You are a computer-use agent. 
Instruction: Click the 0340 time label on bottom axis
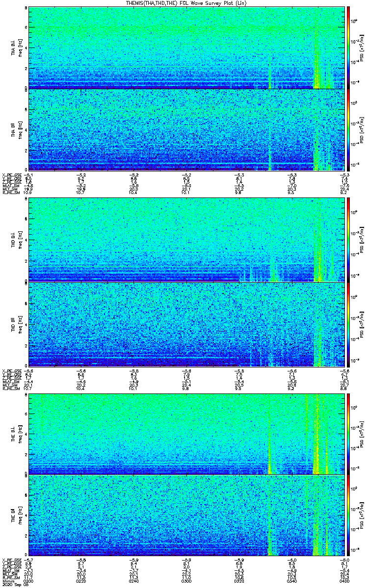(292, 581)
